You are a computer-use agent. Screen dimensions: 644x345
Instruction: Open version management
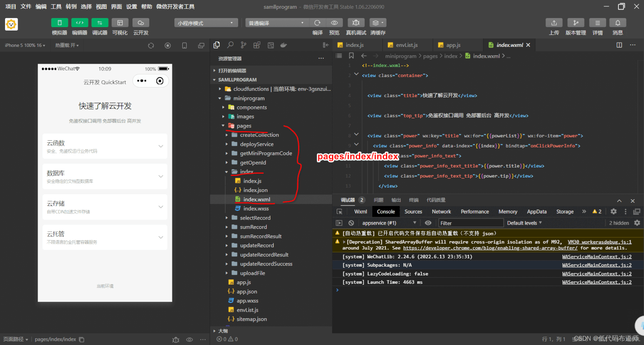[576, 23]
